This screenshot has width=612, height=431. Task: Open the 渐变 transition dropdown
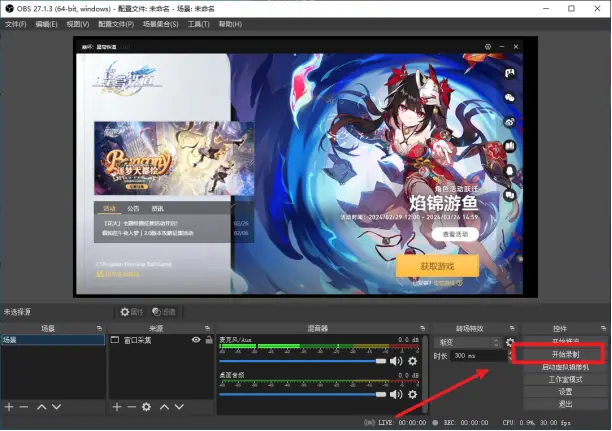tap(468, 343)
